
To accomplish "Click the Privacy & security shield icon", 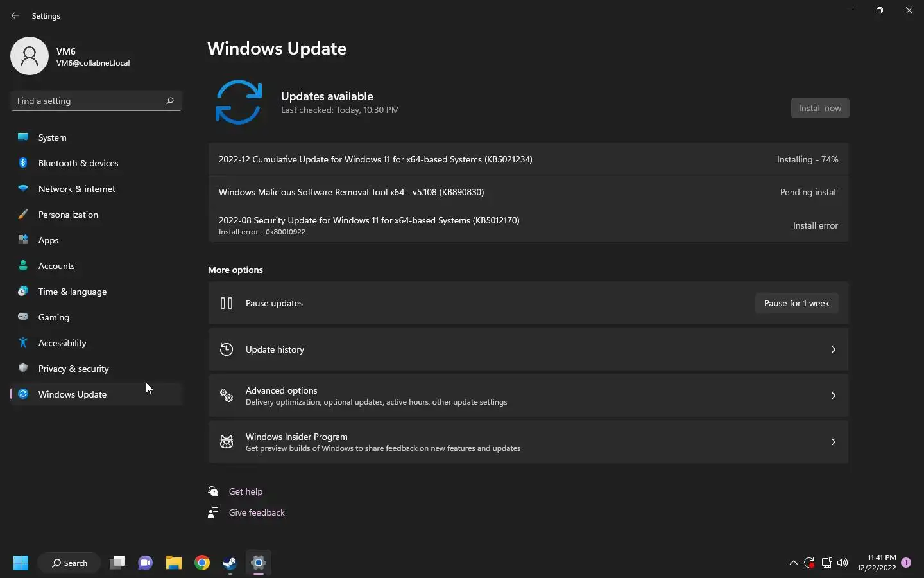I will 23,369.
